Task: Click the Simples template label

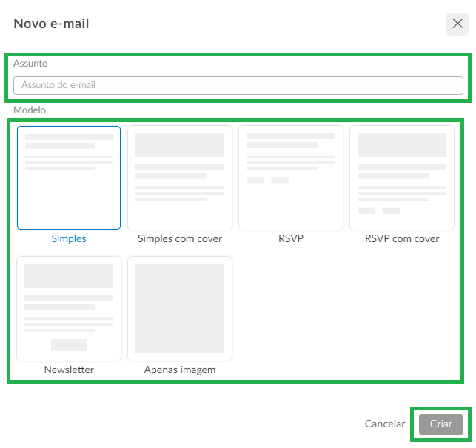Action: coord(69,238)
